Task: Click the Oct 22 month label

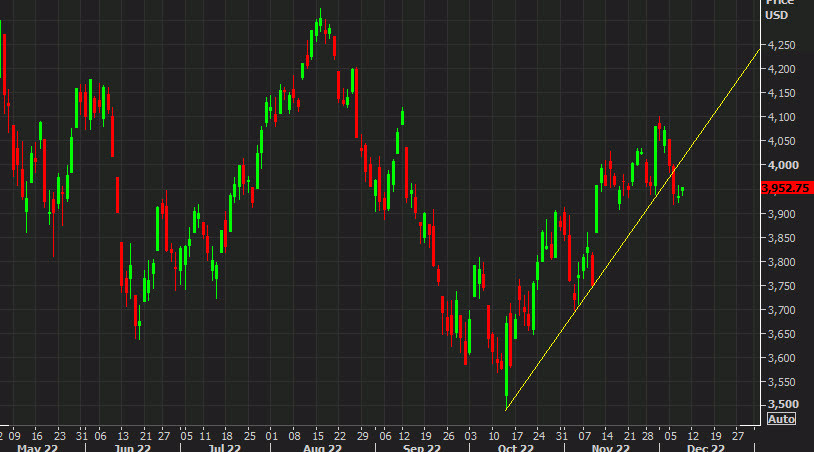Action: click(515, 447)
